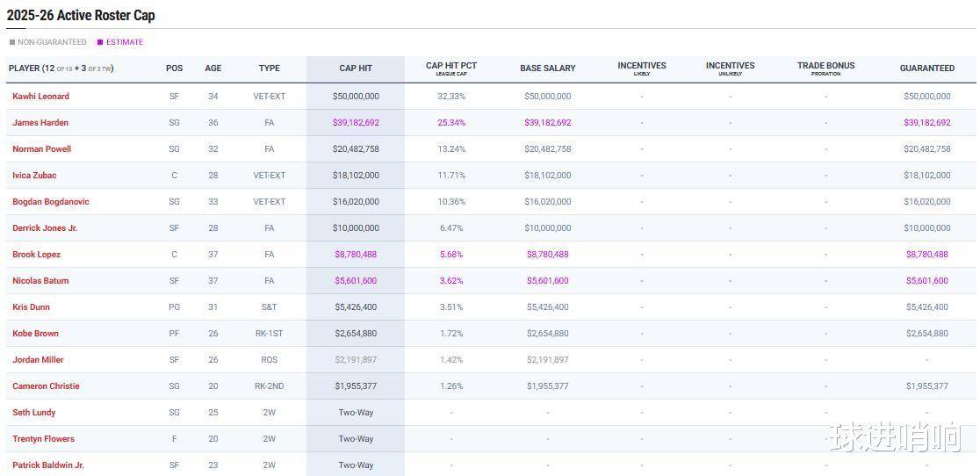Click James Harden's name
Image resolution: width=980 pixels, height=476 pixels.
tap(40, 123)
